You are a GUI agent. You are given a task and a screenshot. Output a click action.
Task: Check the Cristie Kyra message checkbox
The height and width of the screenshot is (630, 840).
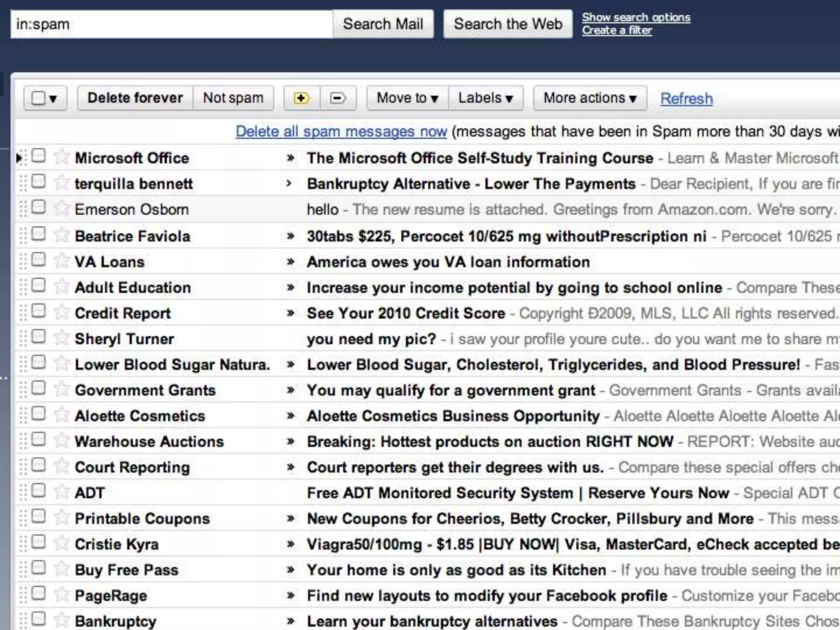point(39,543)
